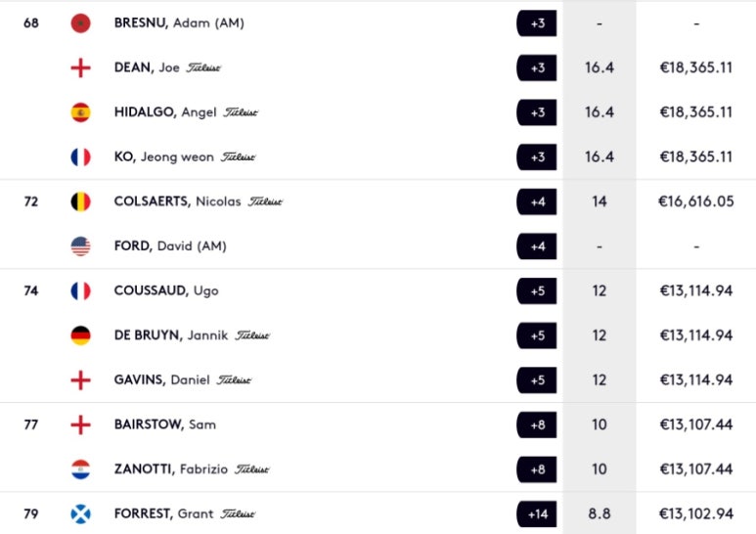This screenshot has height=534, width=756.
Task: Click the +8 score badge for ZANOTTI
Action: click(x=537, y=469)
